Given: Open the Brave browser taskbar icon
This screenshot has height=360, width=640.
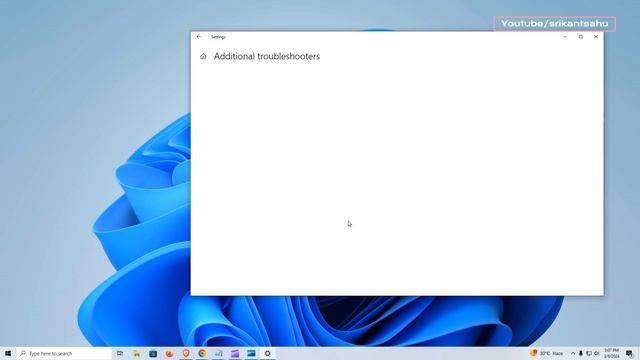Looking at the screenshot, I should [186, 353].
